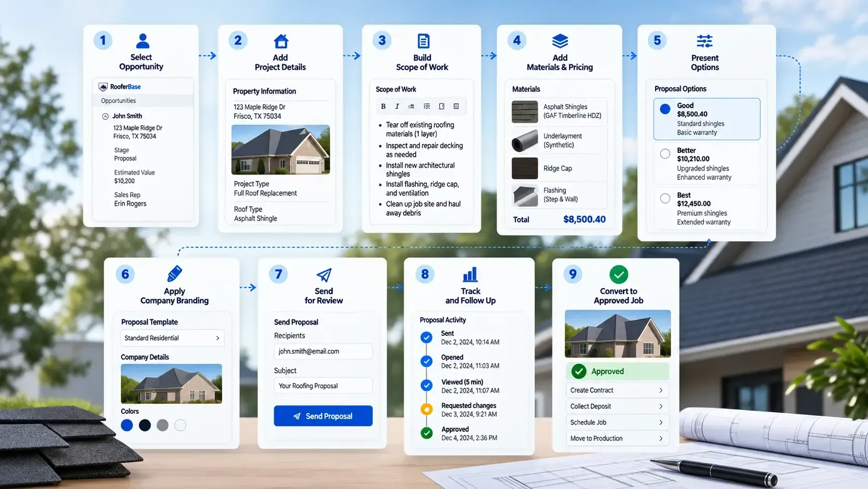Click the "Asphalt Shingle" roof type value
The image size is (868, 489).
tap(255, 219)
